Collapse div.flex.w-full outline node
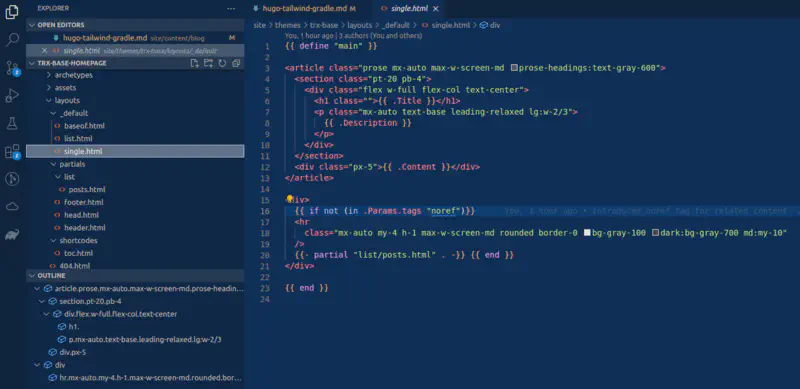The height and width of the screenshot is (389, 800). tap(47, 314)
